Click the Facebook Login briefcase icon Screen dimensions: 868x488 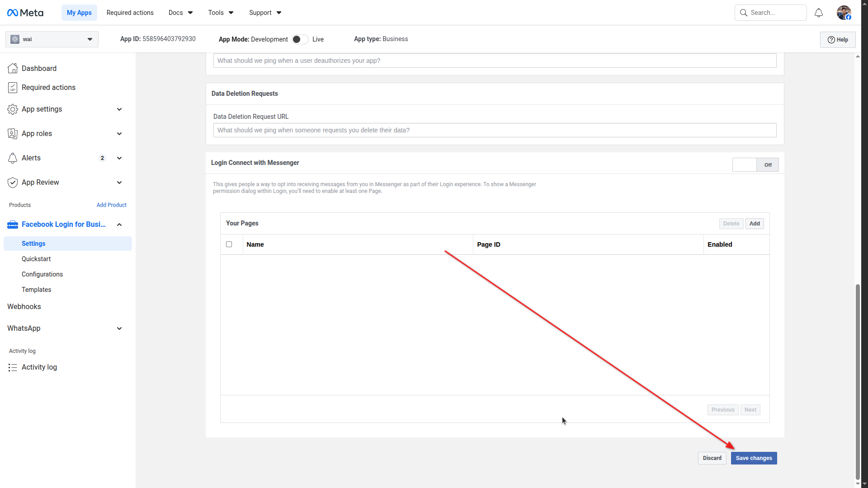(13, 225)
